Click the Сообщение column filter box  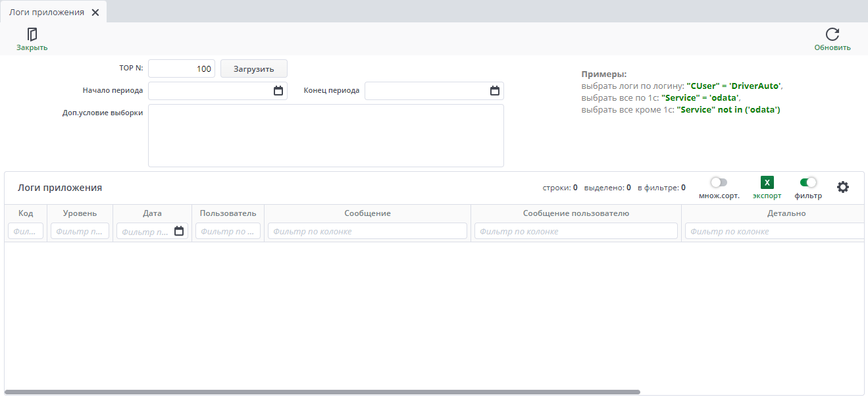point(367,231)
